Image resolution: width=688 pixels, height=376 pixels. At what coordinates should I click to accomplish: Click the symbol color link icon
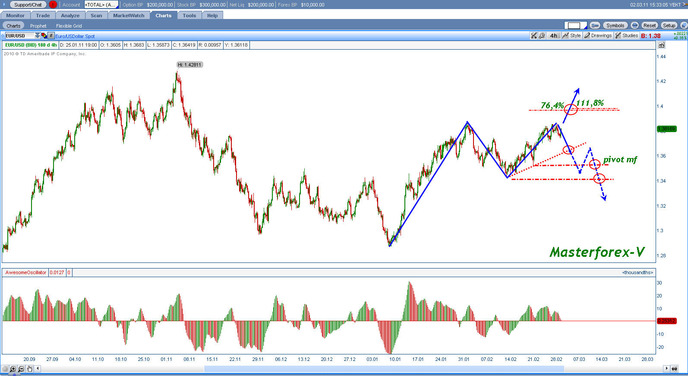[x=44, y=36]
